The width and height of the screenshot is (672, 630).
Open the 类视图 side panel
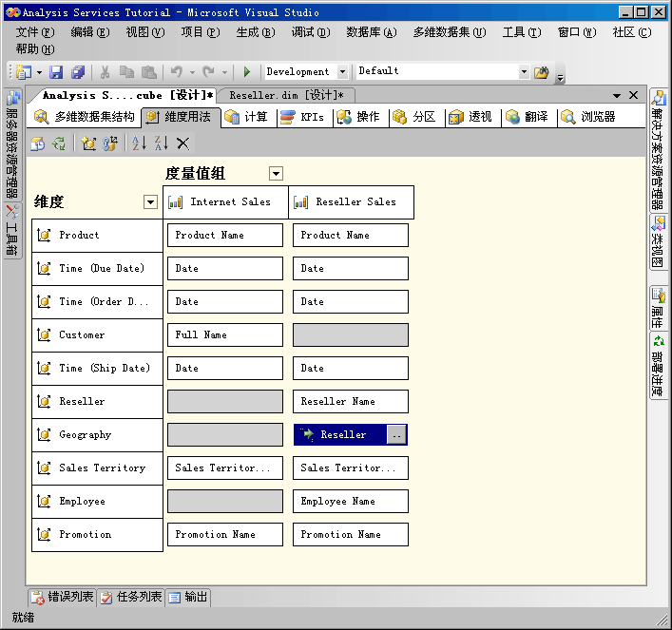click(x=659, y=241)
